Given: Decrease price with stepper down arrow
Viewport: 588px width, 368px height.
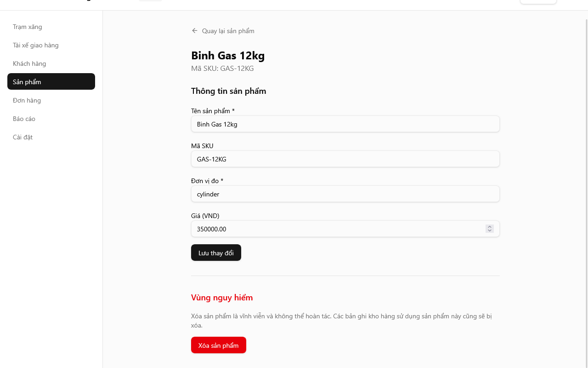Looking at the screenshot, I should click(x=490, y=231).
